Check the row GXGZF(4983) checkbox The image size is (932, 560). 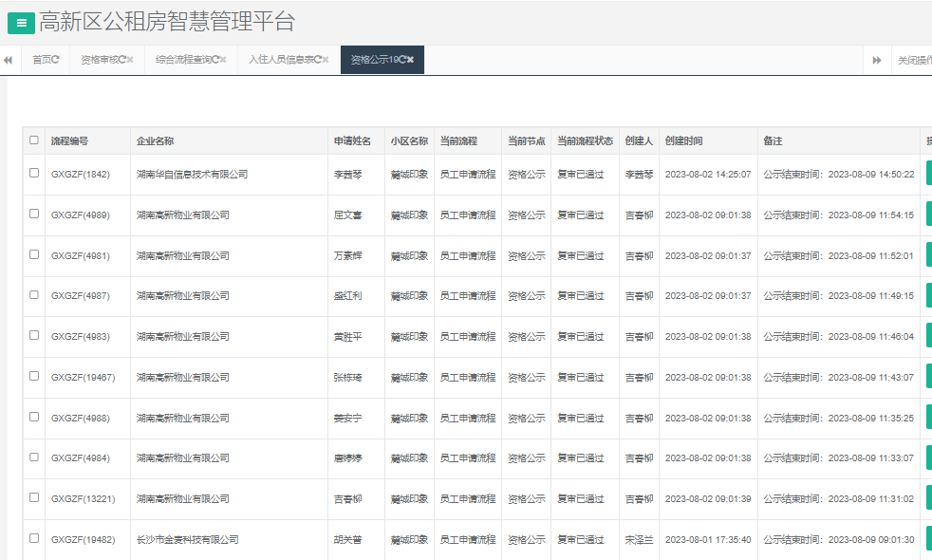click(34, 335)
